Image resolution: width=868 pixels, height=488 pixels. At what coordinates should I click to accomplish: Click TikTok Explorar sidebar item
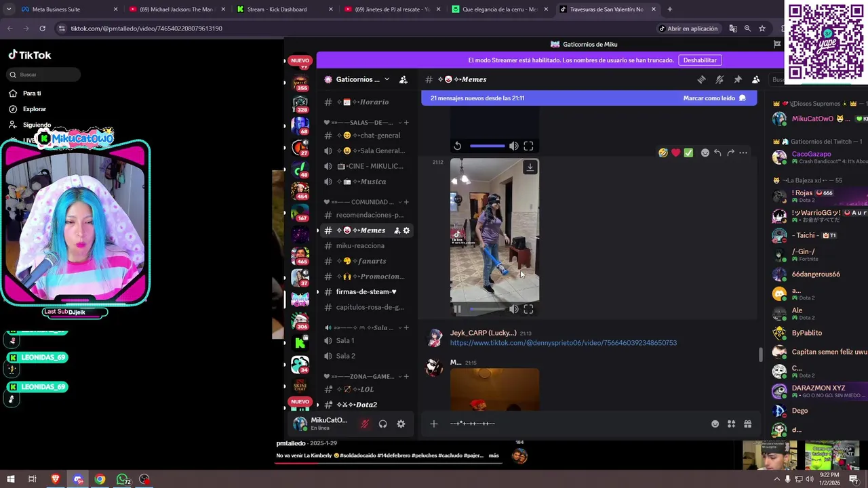click(x=34, y=109)
